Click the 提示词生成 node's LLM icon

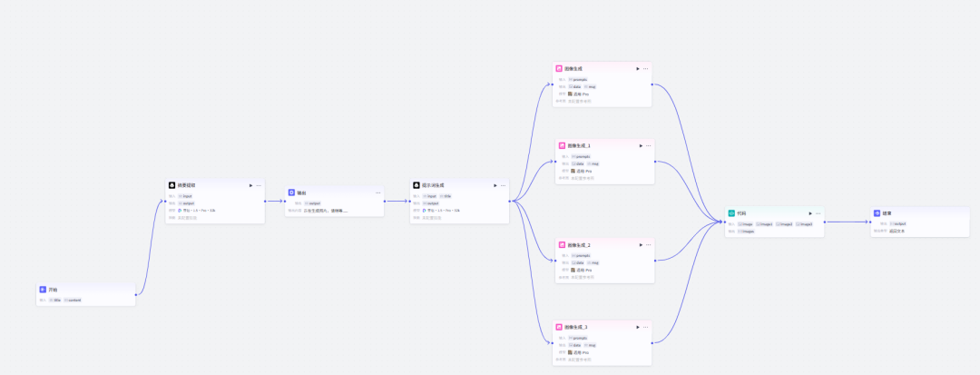[416, 185]
